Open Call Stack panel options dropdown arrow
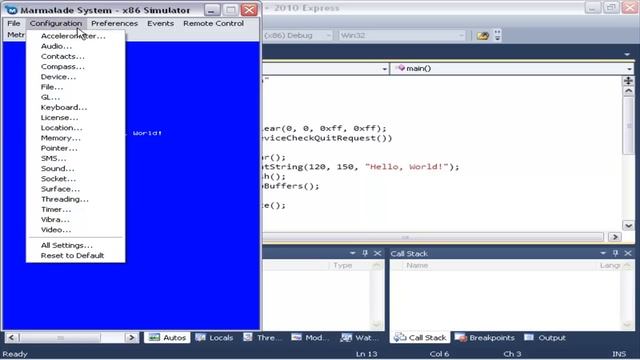The width and height of the screenshot is (640, 360). pos(603,253)
